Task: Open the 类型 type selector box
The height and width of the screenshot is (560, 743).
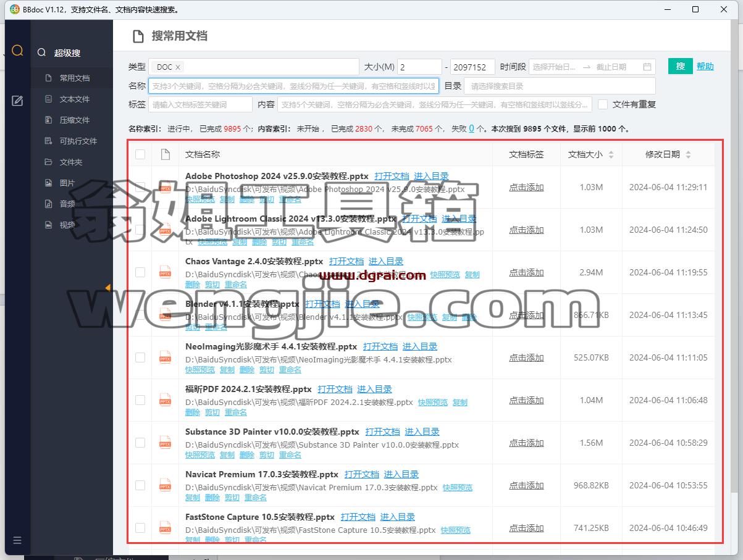Action: click(x=253, y=67)
